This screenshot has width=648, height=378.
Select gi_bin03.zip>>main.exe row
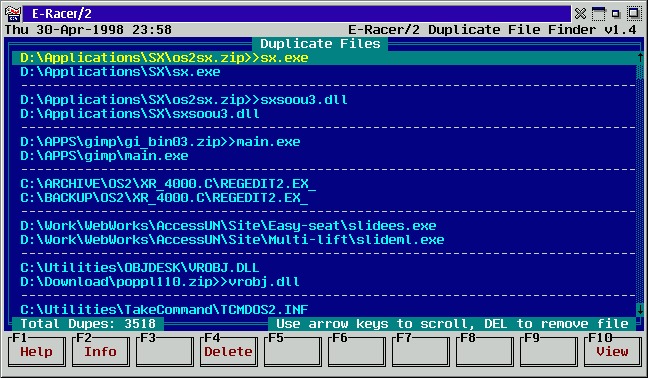coord(324,142)
